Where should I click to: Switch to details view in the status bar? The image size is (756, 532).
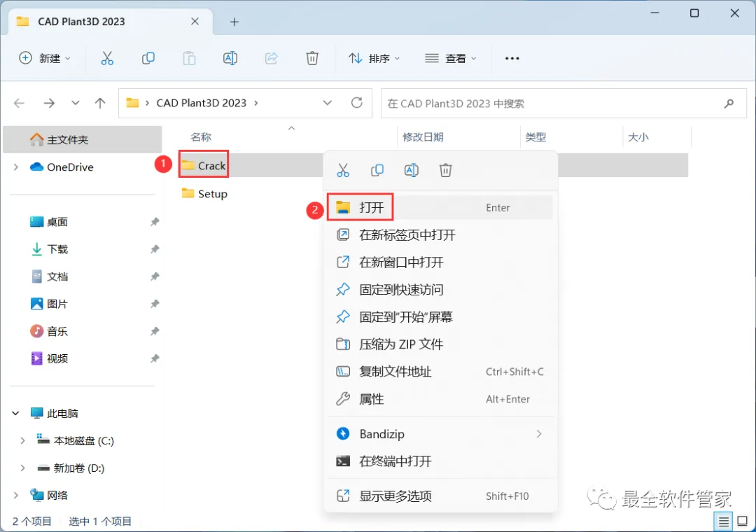723,521
